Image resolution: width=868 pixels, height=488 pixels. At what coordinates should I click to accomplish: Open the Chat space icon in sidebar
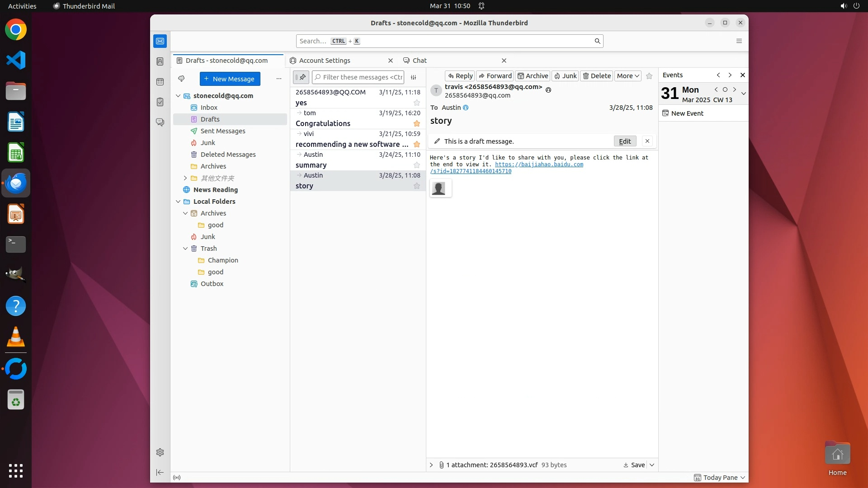click(x=160, y=122)
